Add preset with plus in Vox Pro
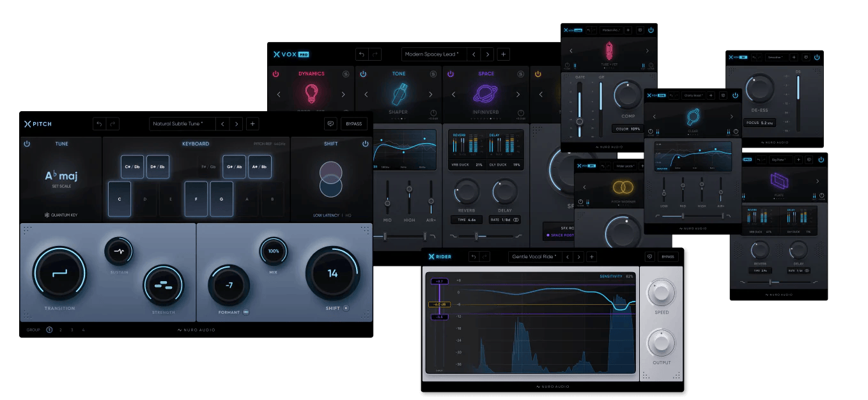Viewport: 868px width, 400px height. [x=504, y=54]
